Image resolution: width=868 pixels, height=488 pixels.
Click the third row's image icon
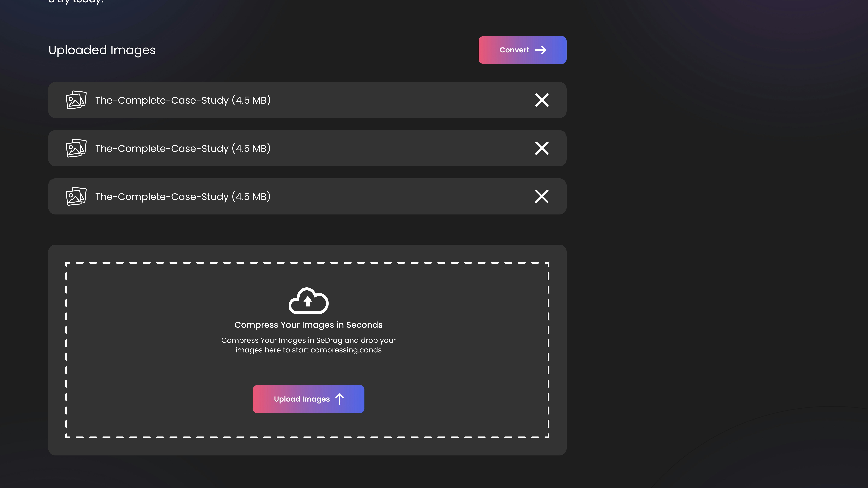pyautogui.click(x=76, y=196)
